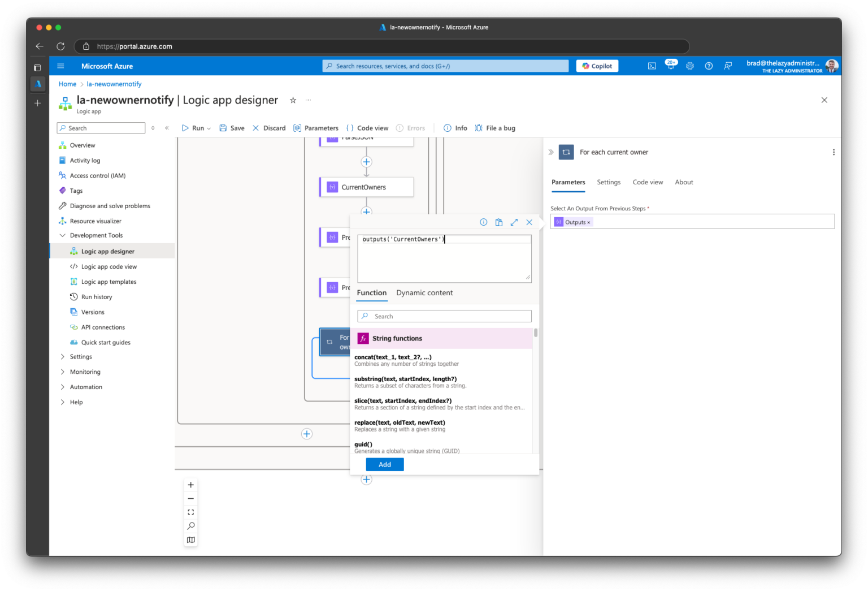Switch to the Dynamic content tab
Viewport: 868px width, 591px height.
coord(424,293)
